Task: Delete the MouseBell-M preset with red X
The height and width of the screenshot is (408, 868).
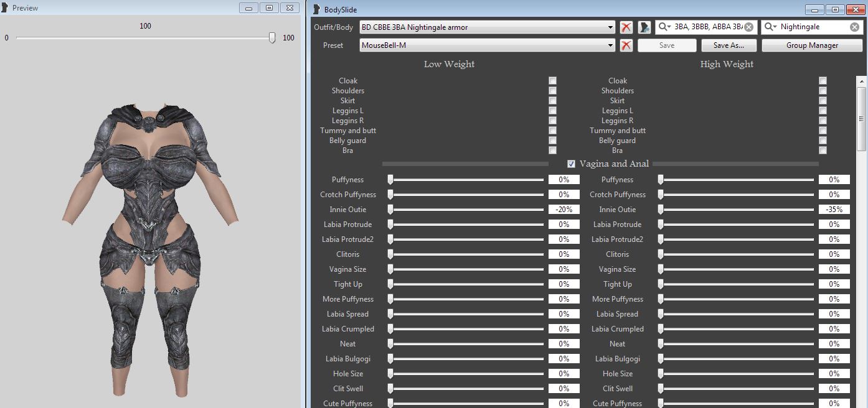Action: (626, 45)
